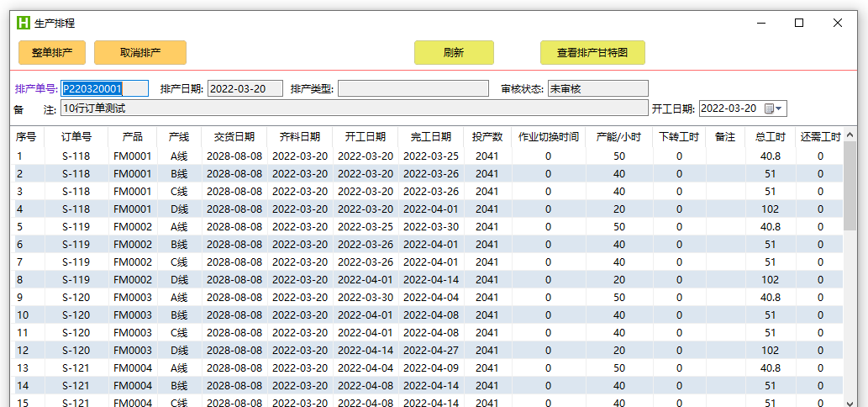
Task: Sort by the 交货日期 column header
Action: (234, 137)
